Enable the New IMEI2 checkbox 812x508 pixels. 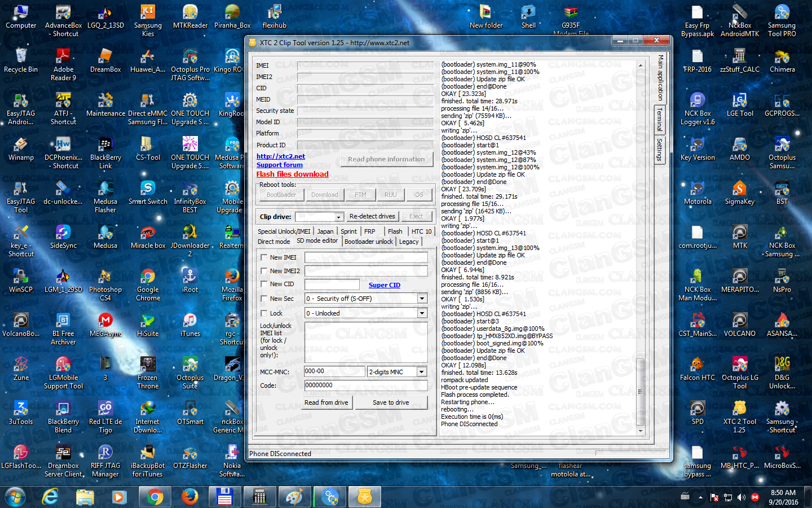click(x=264, y=271)
